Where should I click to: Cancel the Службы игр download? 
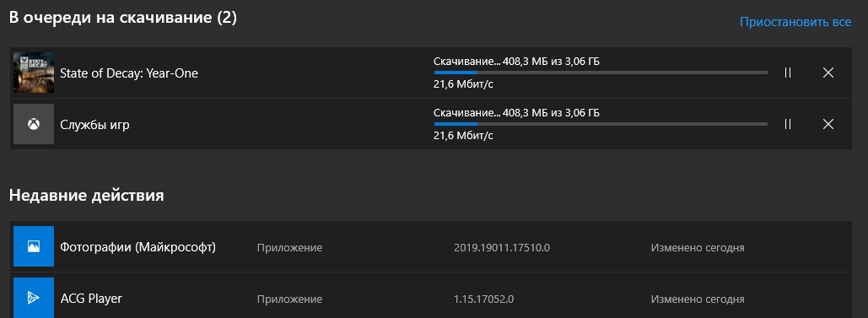tap(828, 124)
